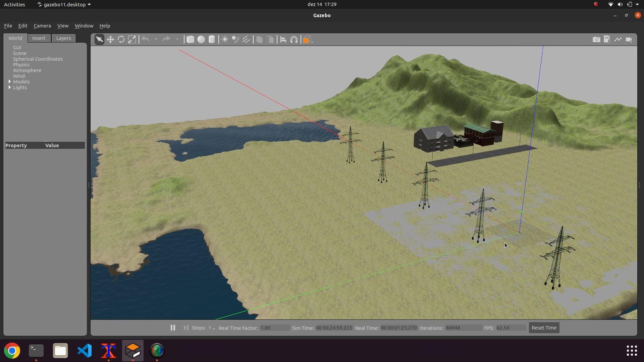Select Spherical Coordinates item
This screenshot has height=362, width=644.
[38, 59]
